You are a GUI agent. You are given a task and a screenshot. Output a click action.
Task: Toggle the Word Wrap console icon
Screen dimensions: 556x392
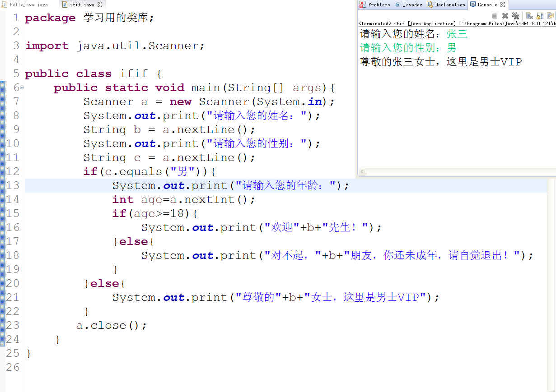tap(550, 16)
